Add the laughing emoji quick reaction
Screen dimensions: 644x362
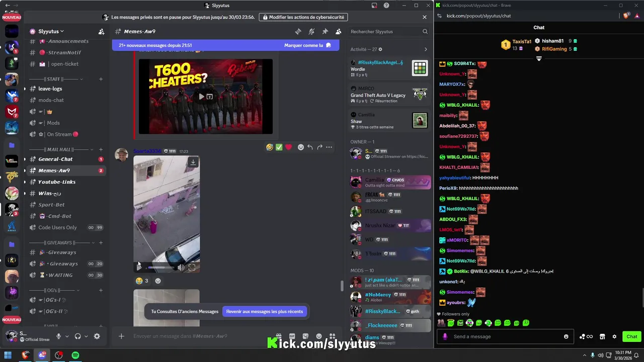(270, 147)
